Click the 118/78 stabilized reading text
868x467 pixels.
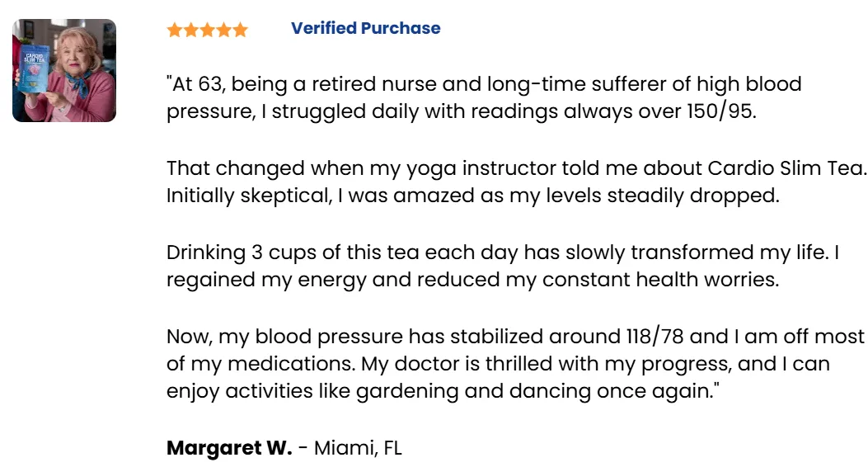pos(655,337)
